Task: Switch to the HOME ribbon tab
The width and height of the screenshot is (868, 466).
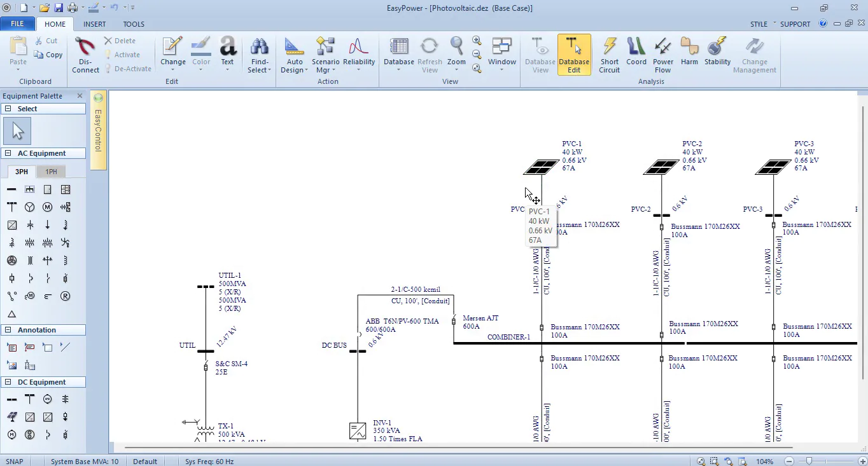Action: click(55, 24)
